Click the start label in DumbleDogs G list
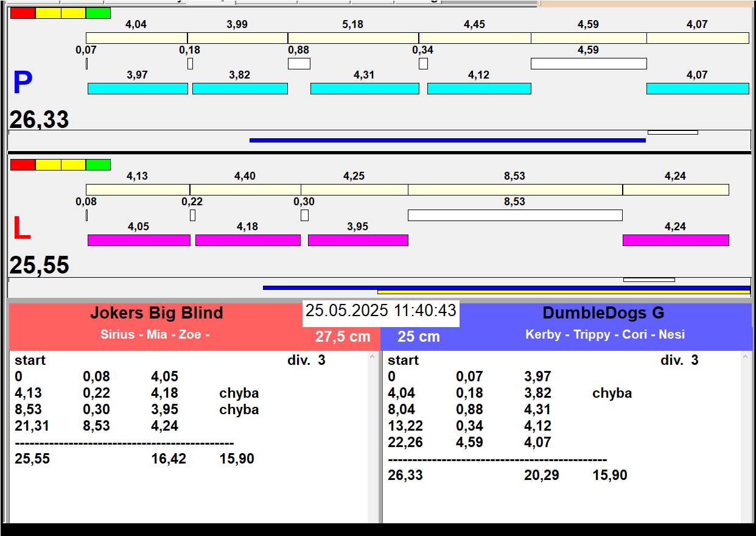This screenshot has height=536, width=756. [404, 361]
